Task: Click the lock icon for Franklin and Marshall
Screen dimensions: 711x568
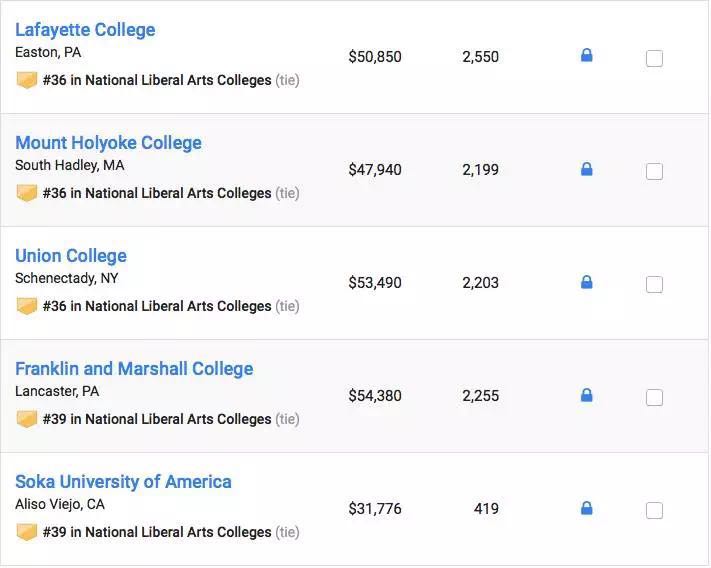Action: 586,395
